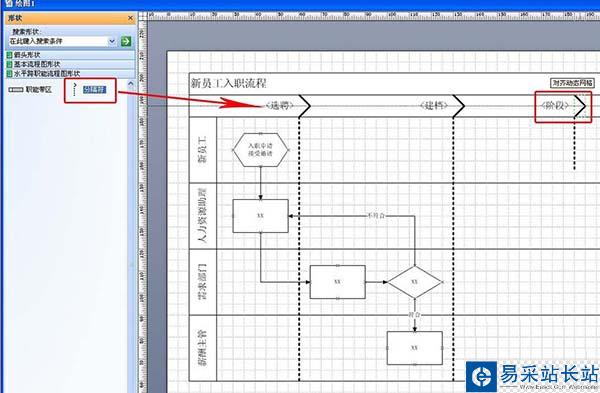This screenshot has height=393, width=600.
Task: Select the highlighted 分隔符 separator master shape
Action: click(x=90, y=90)
